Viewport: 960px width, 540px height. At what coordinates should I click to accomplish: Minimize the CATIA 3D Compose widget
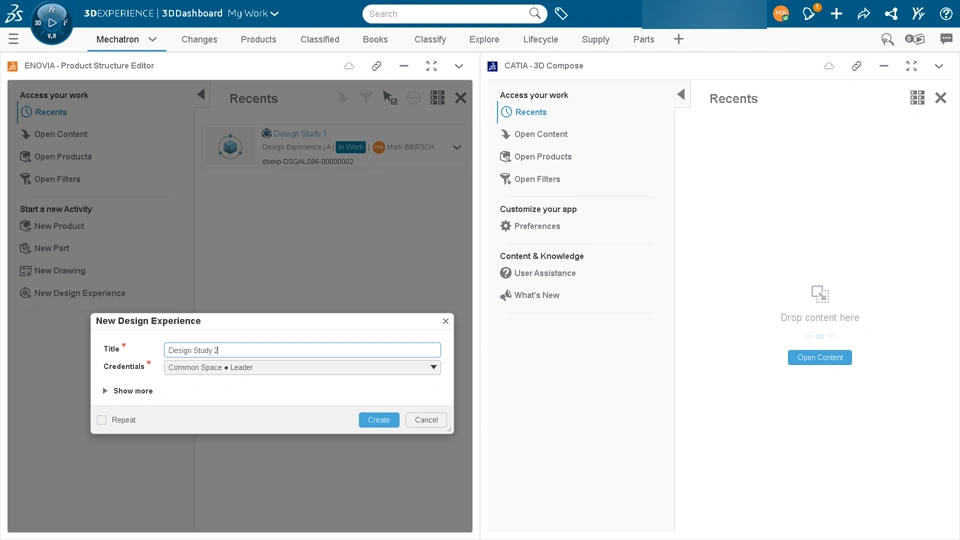(883, 66)
